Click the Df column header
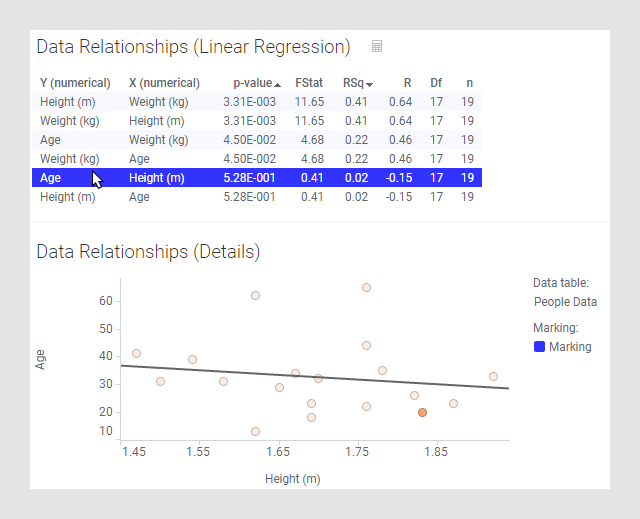640x519 pixels. point(436,83)
